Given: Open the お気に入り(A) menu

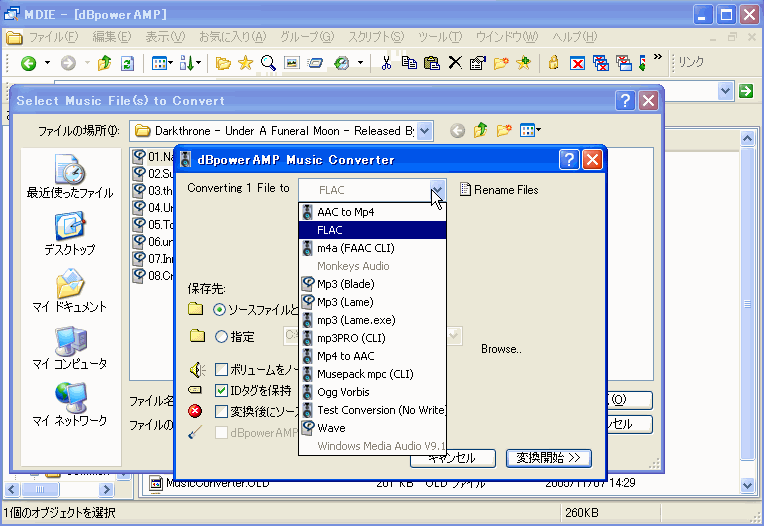Looking at the screenshot, I should pyautogui.click(x=232, y=37).
